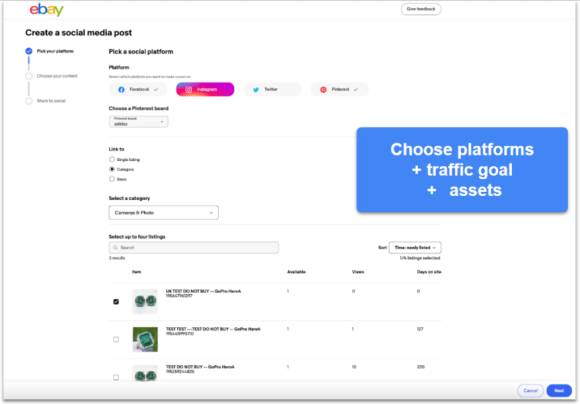580x404 pixels.
Task: Select the Instagram platform pill
Action: click(205, 90)
